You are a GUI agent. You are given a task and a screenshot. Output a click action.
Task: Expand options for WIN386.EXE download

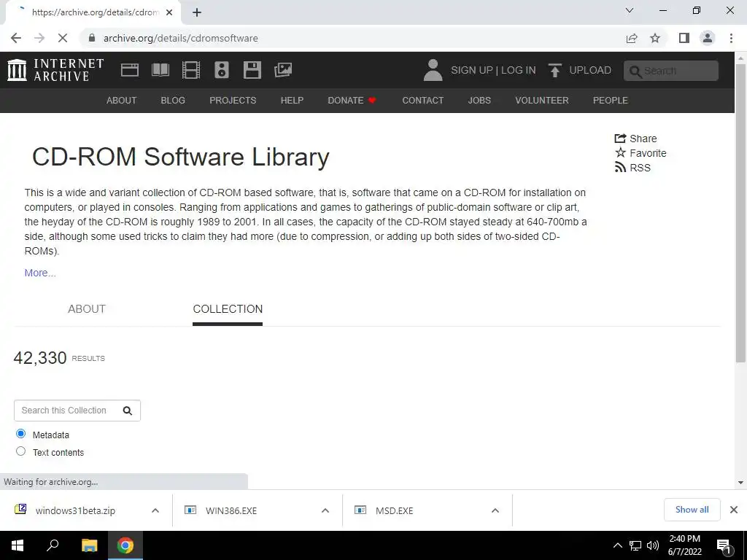point(325,510)
